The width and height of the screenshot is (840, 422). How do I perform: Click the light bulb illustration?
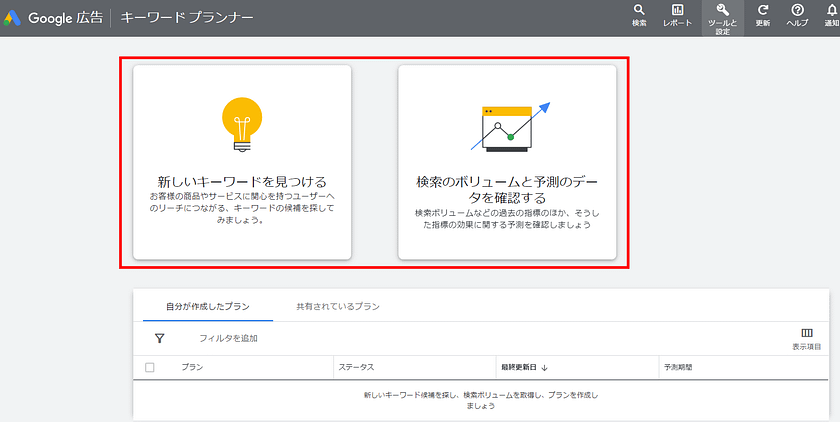point(241,124)
